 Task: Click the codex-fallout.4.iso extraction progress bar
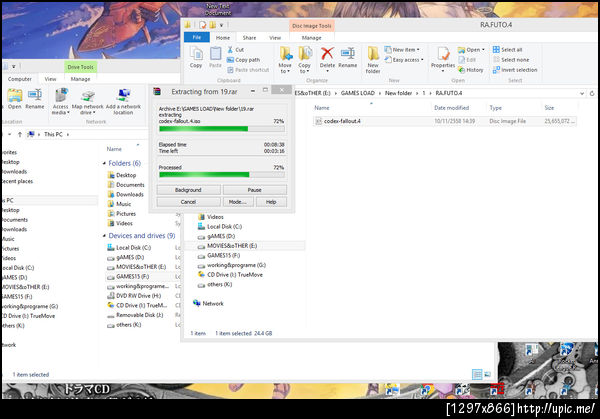coord(222,129)
